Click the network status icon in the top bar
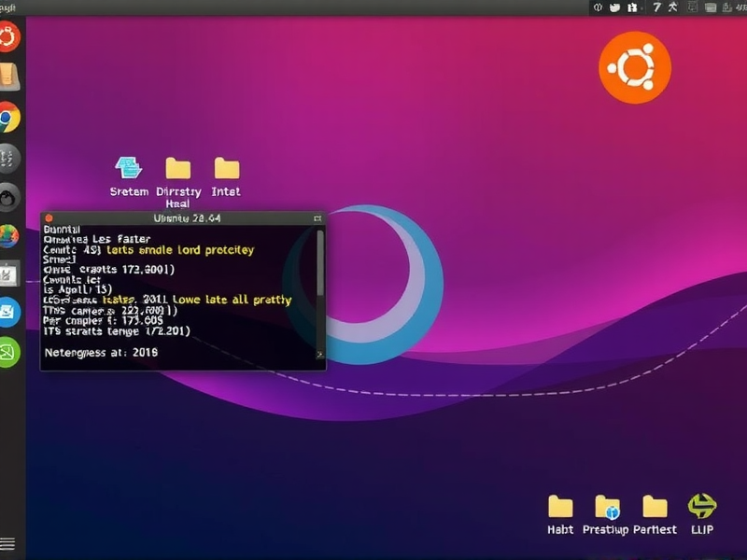 point(613,9)
